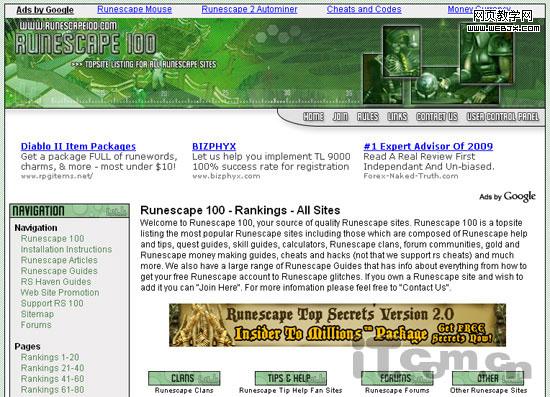Click the Runescape Tip Help Fan Sites caption
This screenshot has width=550, height=397.
291,390
